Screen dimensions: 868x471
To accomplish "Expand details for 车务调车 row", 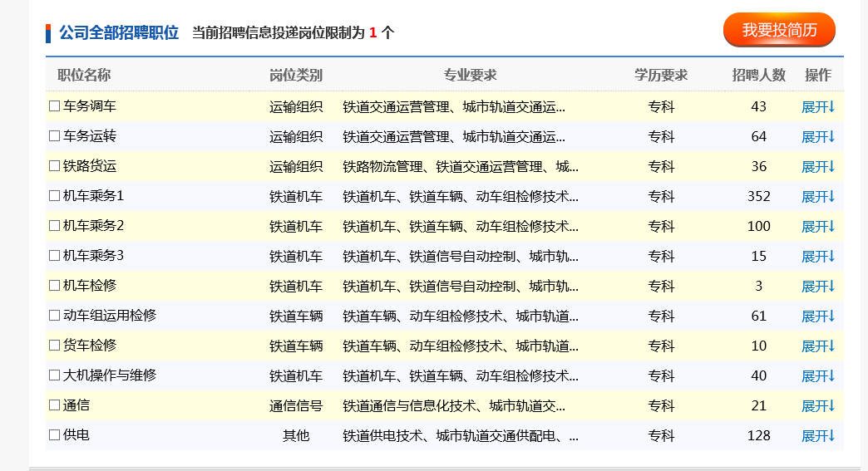I will pos(817,107).
